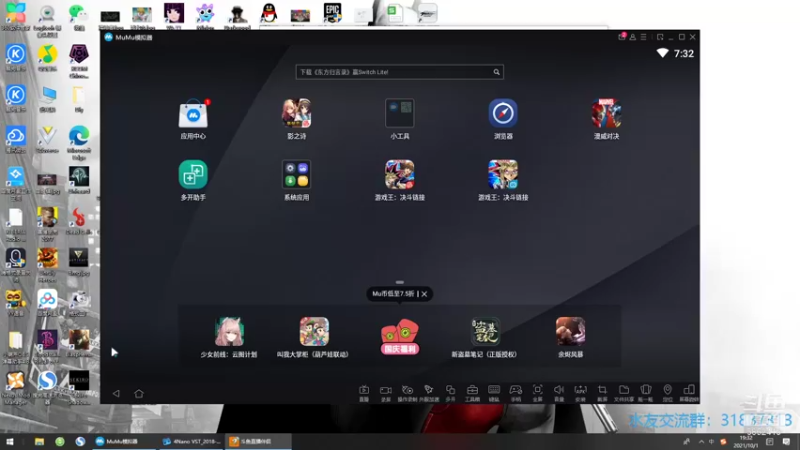The image size is (800, 450).
Task: Click the 摇一摇 shake device tool
Action: [645, 393]
